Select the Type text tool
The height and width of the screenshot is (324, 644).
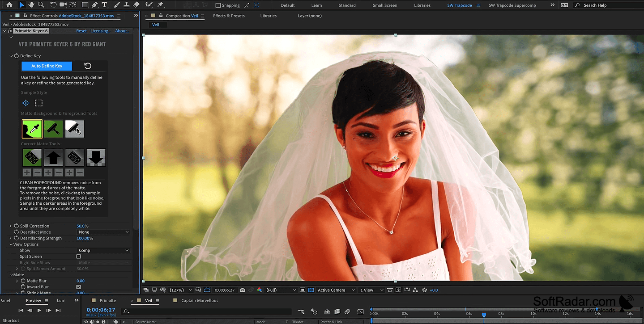105,5
